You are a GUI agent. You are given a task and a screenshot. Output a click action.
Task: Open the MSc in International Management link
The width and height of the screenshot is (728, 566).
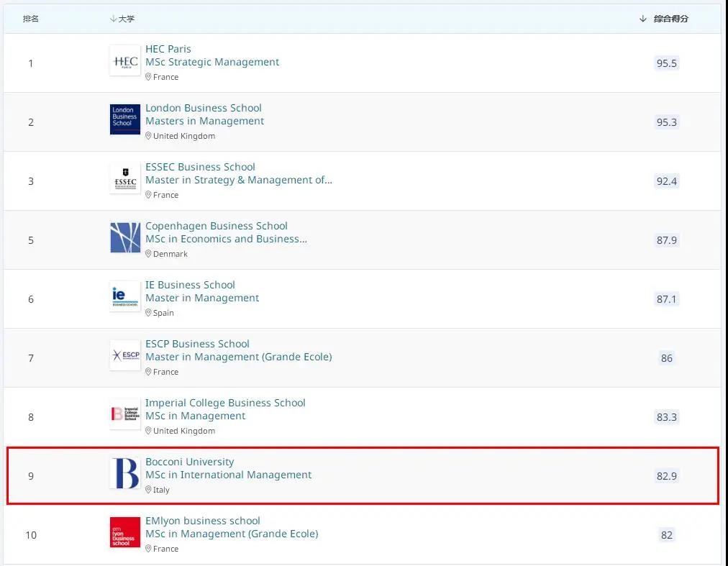coord(229,475)
